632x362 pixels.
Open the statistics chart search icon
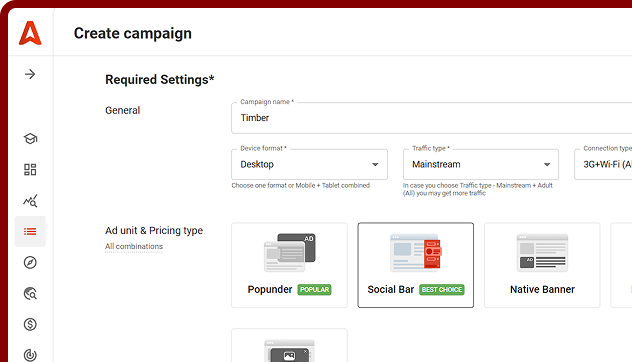(30, 201)
